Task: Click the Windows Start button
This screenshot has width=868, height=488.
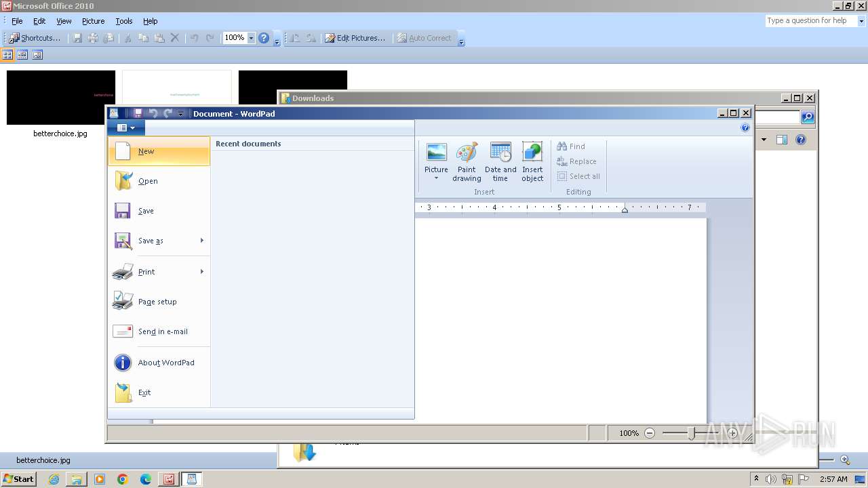Action: [19, 479]
